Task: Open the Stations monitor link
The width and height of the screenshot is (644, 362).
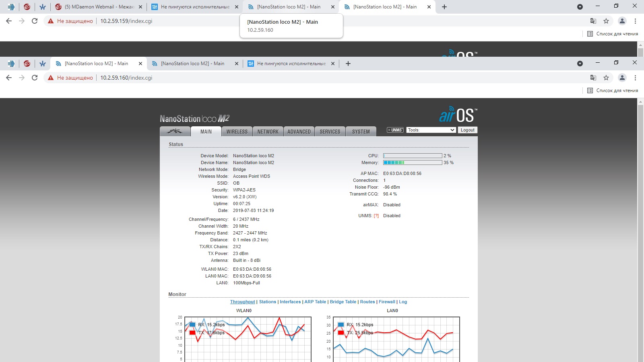Action: coord(267,302)
